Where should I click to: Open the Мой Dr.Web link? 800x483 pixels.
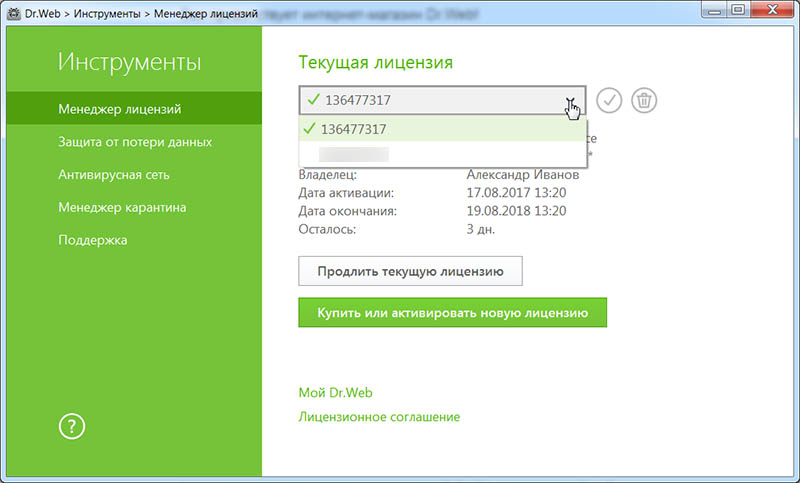coord(335,392)
